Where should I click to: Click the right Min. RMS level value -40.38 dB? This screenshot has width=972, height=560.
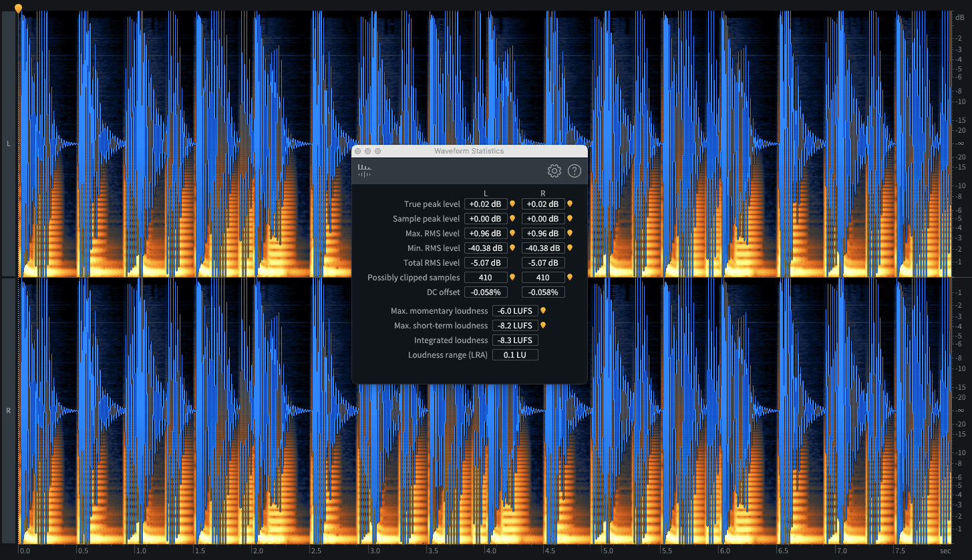(x=542, y=248)
